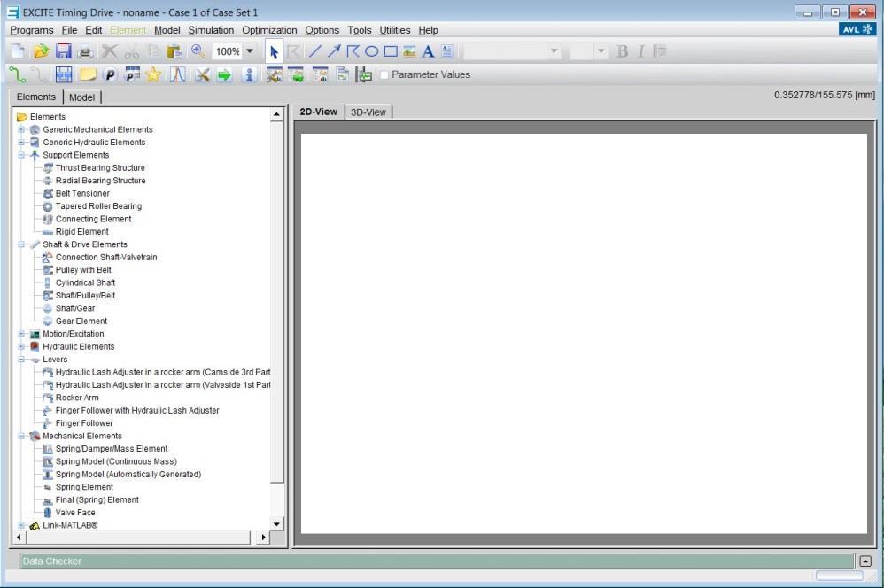Click the blue information 'i' icon

pos(249,74)
